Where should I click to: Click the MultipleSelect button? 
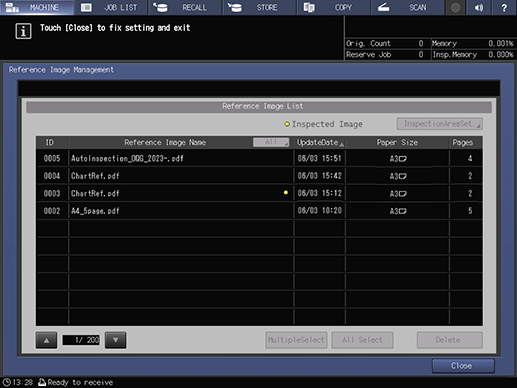pyautogui.click(x=296, y=340)
